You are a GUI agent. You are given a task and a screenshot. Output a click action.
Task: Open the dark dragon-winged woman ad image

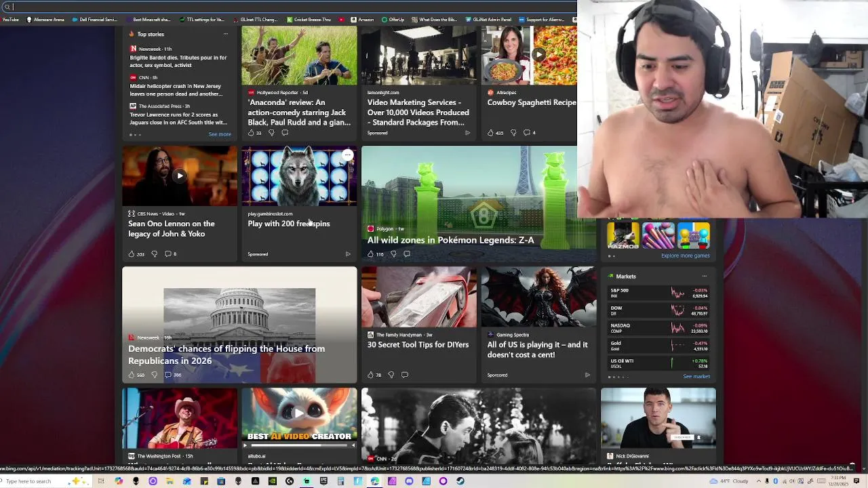click(x=538, y=297)
